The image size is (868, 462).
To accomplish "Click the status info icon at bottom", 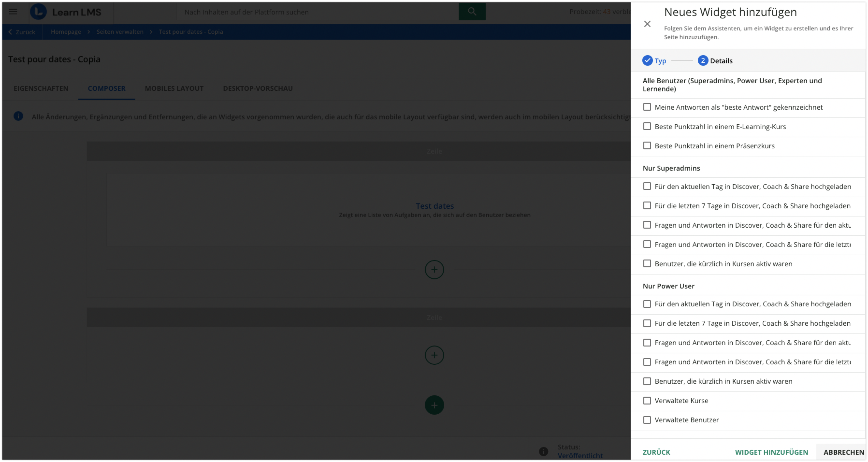I will [543, 452].
